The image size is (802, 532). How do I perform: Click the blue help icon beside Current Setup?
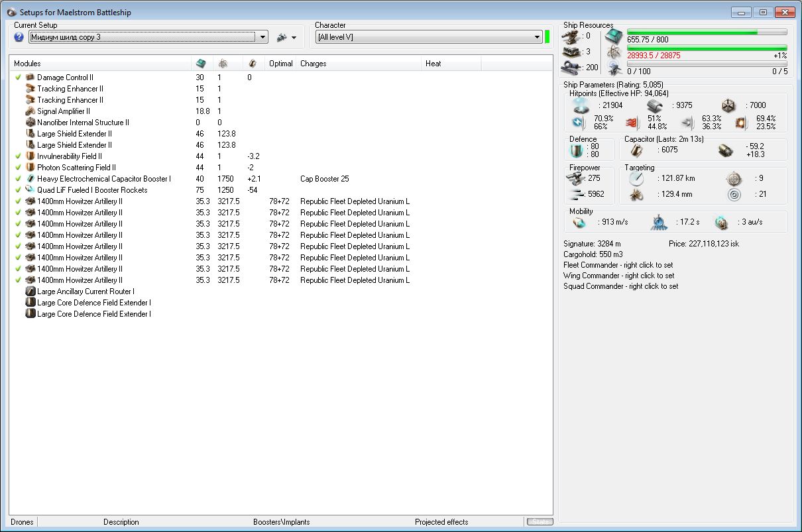(x=19, y=37)
